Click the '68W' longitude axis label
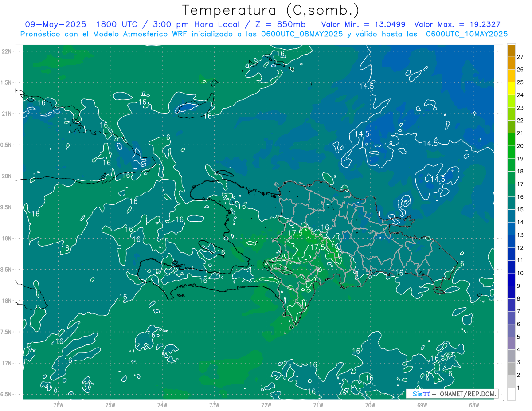The height and width of the screenshot is (411, 532). point(474,405)
